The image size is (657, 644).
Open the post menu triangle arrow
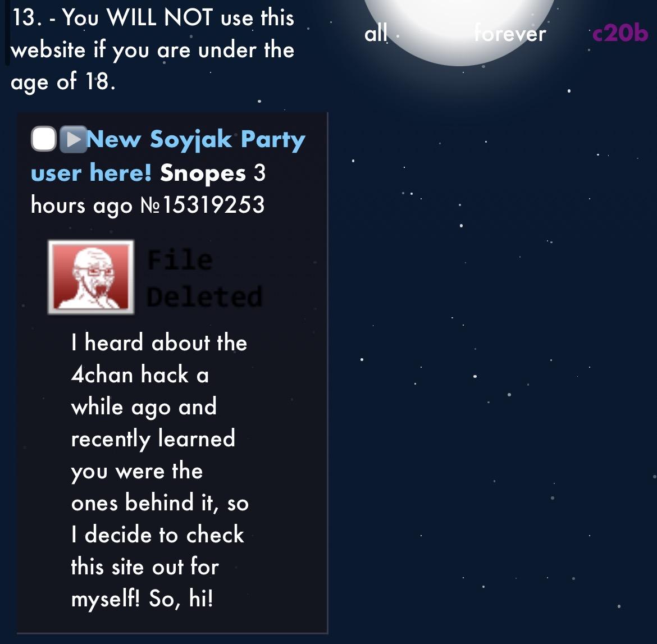[x=74, y=139]
